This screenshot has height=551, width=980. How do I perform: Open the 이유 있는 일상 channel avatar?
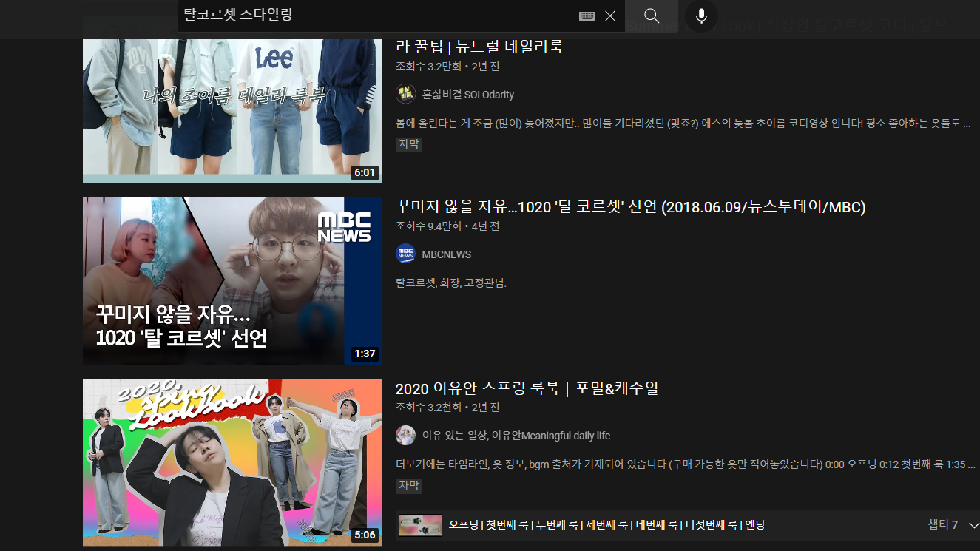405,435
